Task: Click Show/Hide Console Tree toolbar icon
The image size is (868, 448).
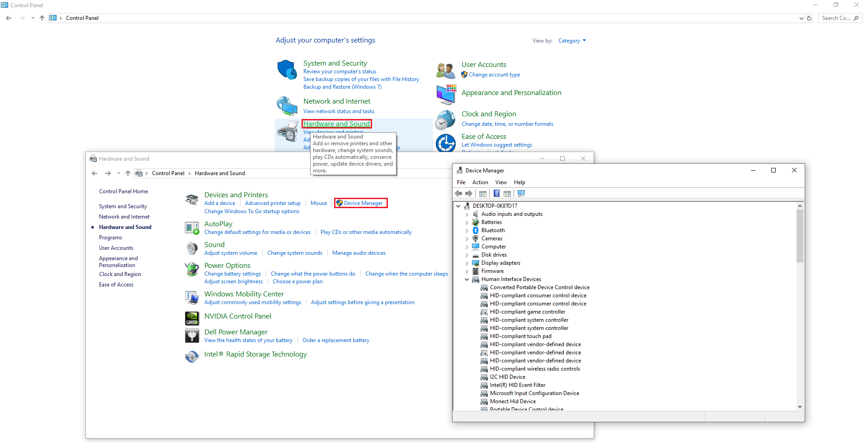Action: click(483, 194)
